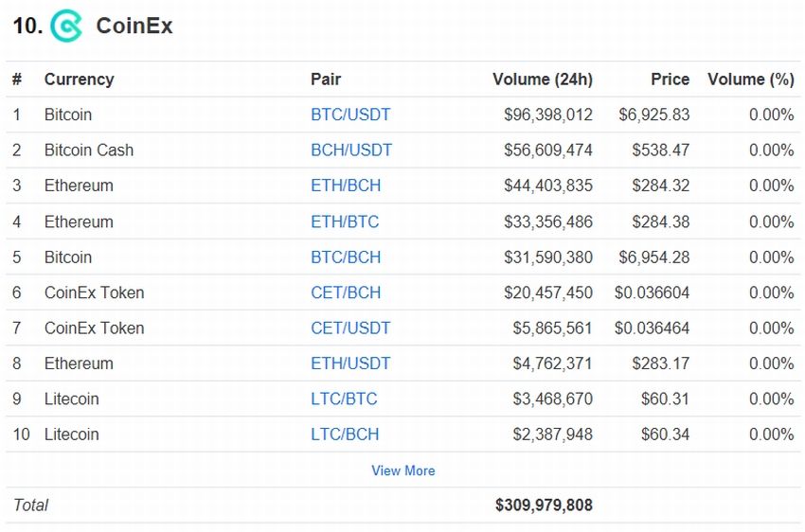Screen dimensions: 805x532
Task: Click the CoinEx logo icon
Action: tap(66, 26)
